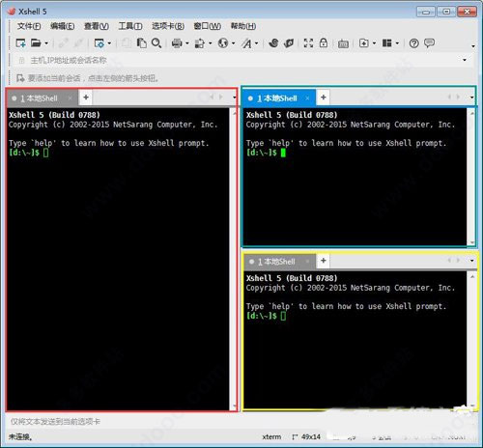Image resolution: width=483 pixels, height=448 pixels.
Task: Click the Open folder toolbar icon
Action: point(36,42)
